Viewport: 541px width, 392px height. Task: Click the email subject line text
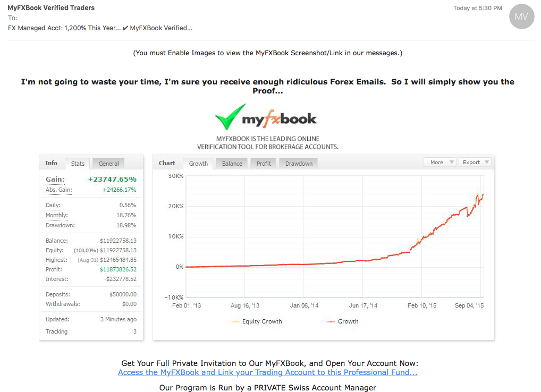100,28
